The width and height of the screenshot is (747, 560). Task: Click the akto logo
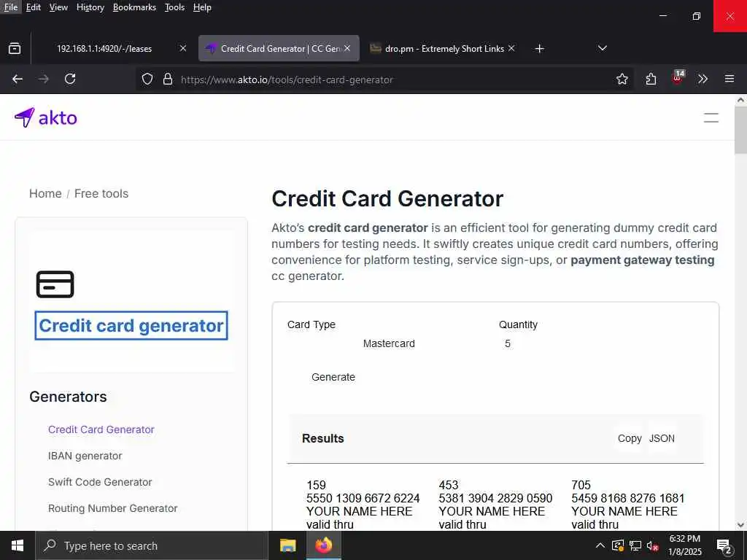click(46, 117)
